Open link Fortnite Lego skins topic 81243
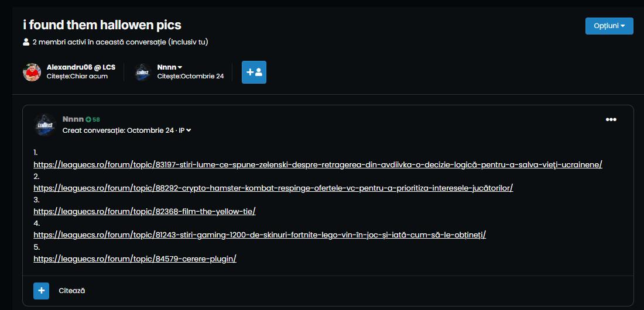 tap(259, 235)
